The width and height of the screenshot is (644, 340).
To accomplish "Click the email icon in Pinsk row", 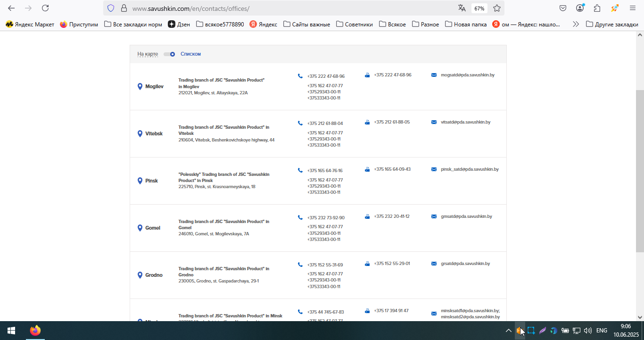I will pyautogui.click(x=434, y=169).
